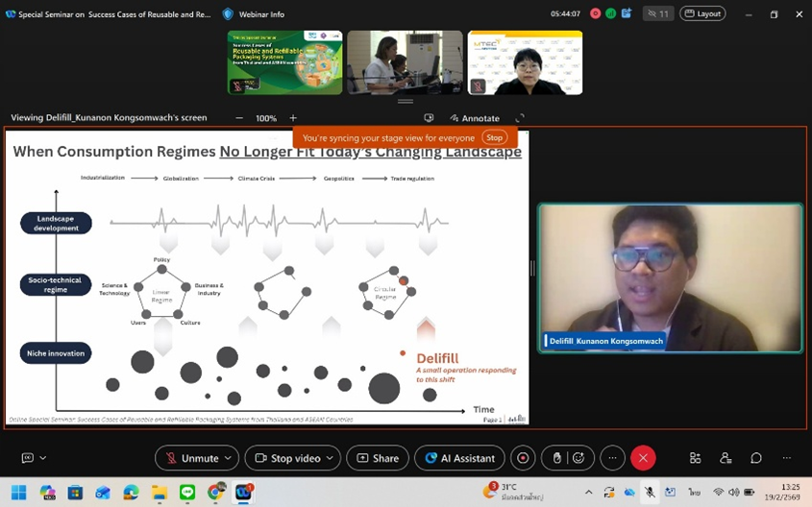Screen dimensions: 812x507
Task: Open the AI Assistant
Action: (459, 458)
